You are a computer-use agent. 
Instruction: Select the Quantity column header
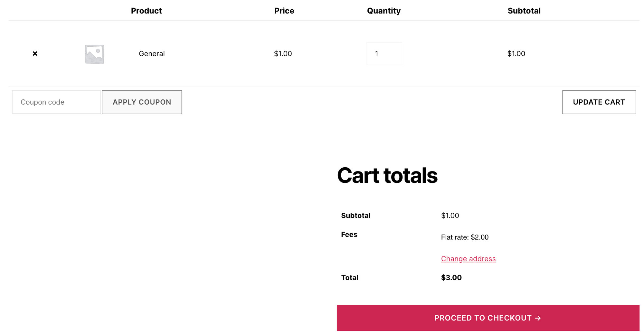pyautogui.click(x=384, y=11)
